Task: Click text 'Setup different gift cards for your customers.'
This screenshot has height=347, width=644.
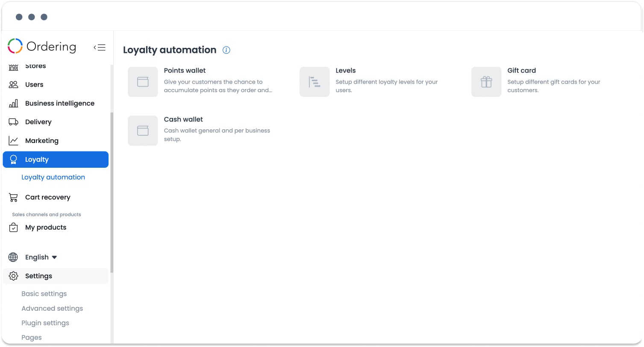Action: [x=554, y=86]
